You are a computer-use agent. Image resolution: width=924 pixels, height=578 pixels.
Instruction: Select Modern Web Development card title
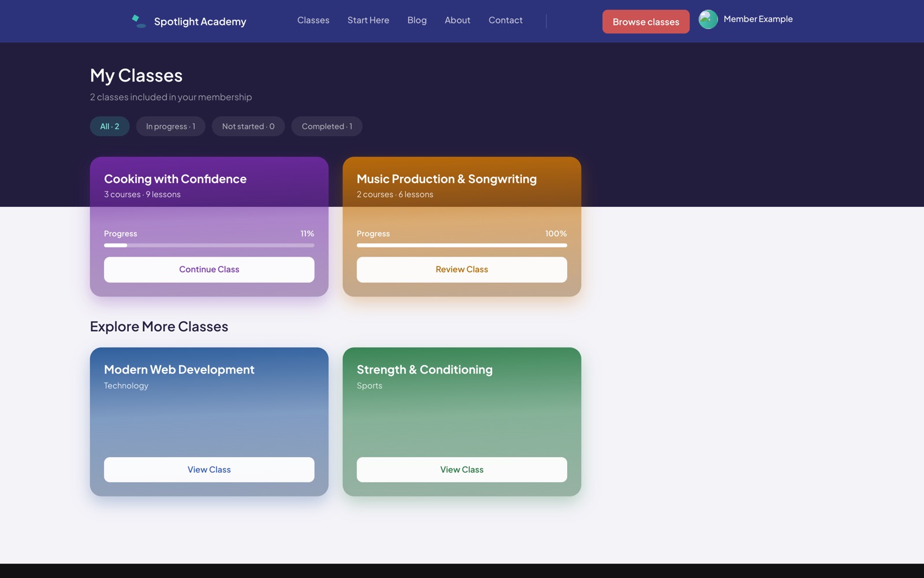[179, 370]
